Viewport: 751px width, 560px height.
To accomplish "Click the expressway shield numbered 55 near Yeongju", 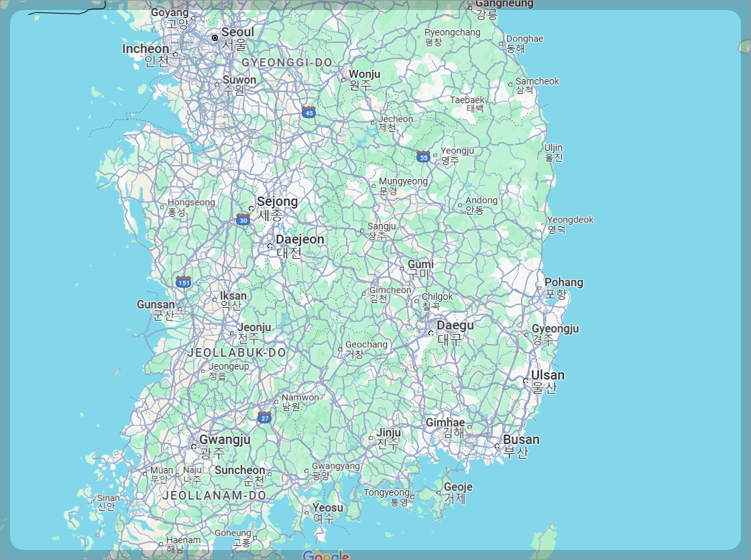I will [x=423, y=156].
